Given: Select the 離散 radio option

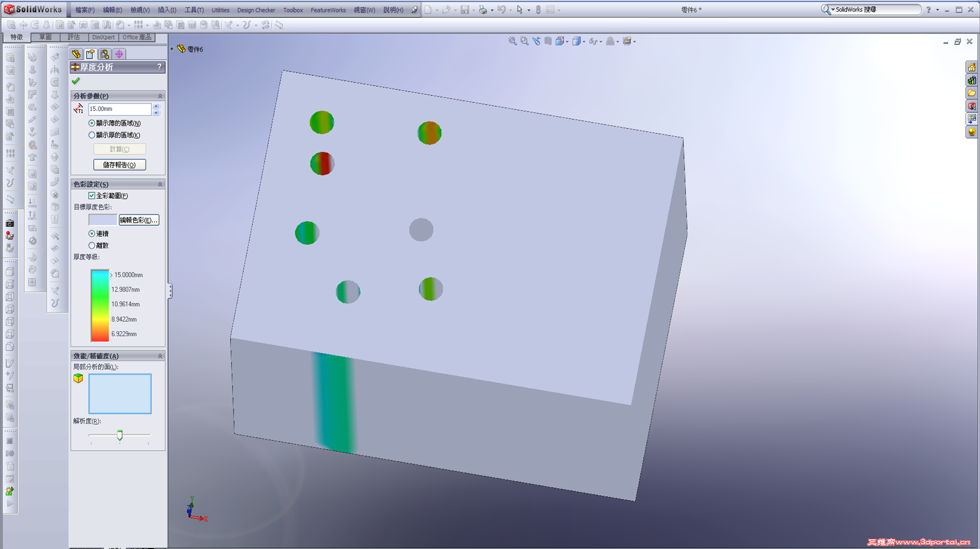Looking at the screenshot, I should (92, 246).
